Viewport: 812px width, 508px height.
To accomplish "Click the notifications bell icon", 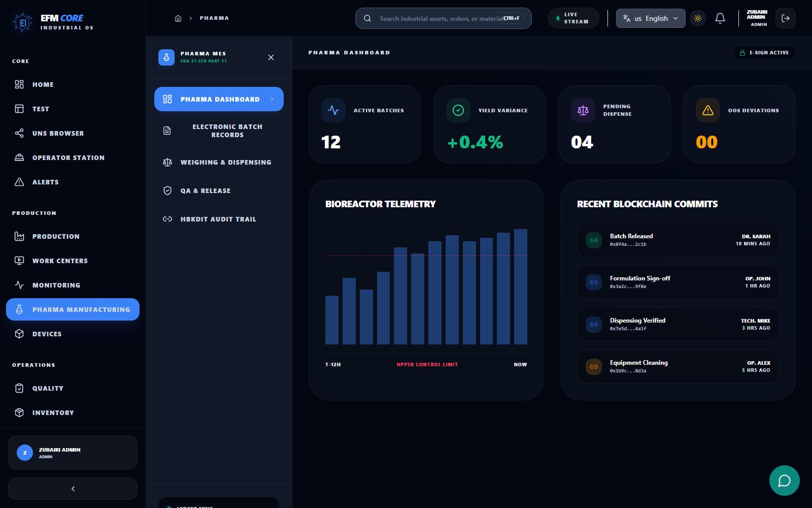I will [x=720, y=18].
